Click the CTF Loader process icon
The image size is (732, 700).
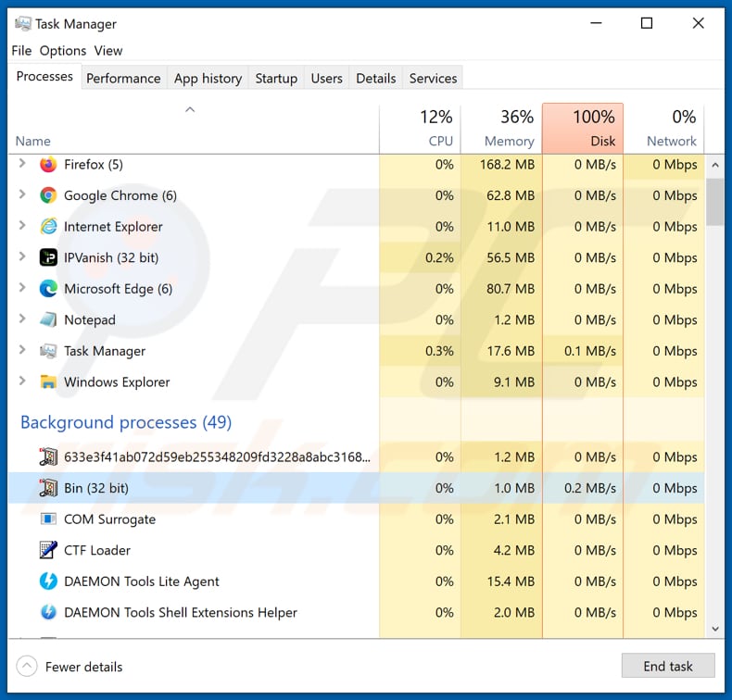[x=48, y=550]
